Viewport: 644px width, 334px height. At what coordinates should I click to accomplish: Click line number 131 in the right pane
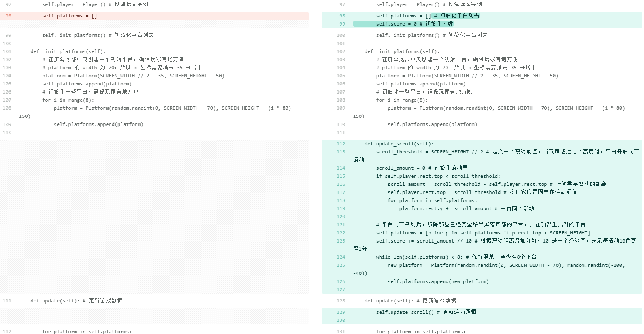click(x=341, y=331)
